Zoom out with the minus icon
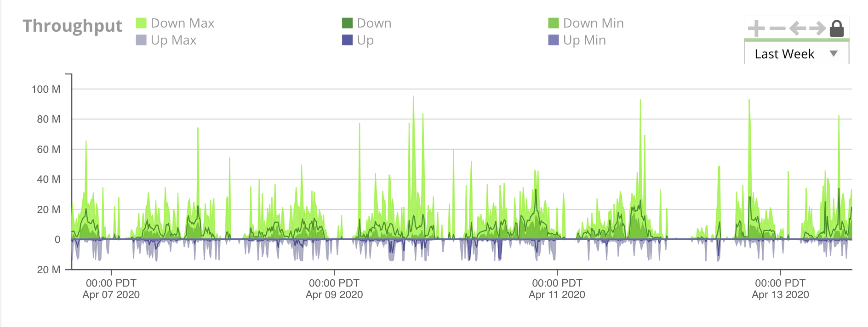Screen dimensions: 868x327 (x=777, y=28)
